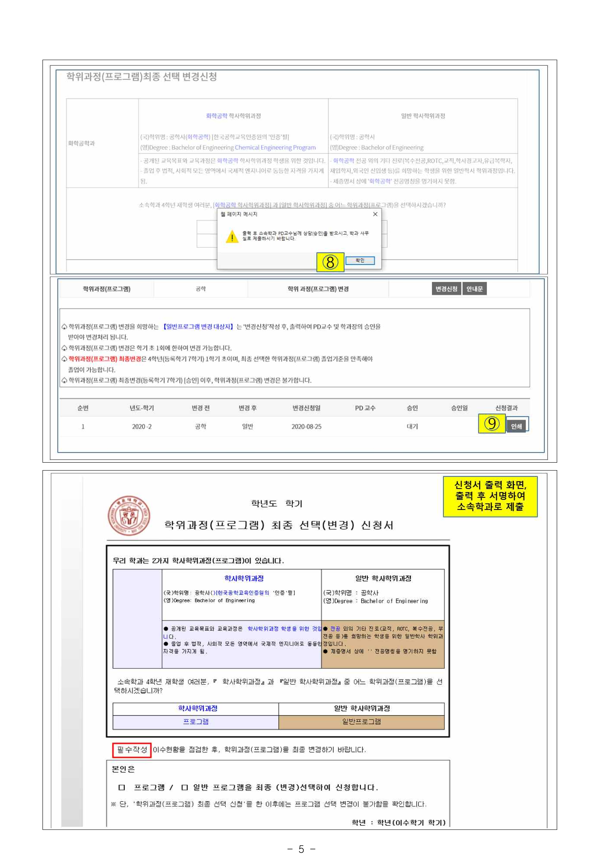Click the 신청결과 column header
The image size is (614, 868).
[x=507, y=408]
